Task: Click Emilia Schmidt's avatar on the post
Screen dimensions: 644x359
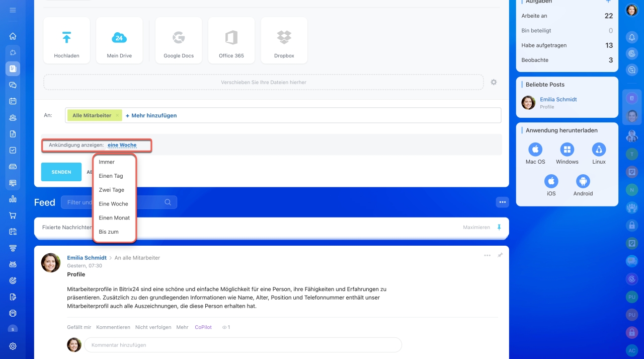Action: (x=51, y=263)
